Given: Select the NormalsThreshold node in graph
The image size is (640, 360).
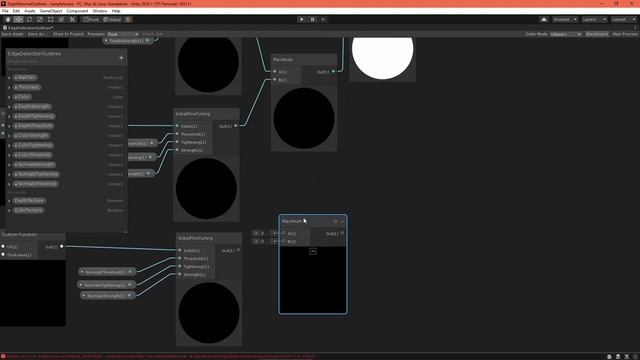Looking at the screenshot, I should click(x=107, y=272).
